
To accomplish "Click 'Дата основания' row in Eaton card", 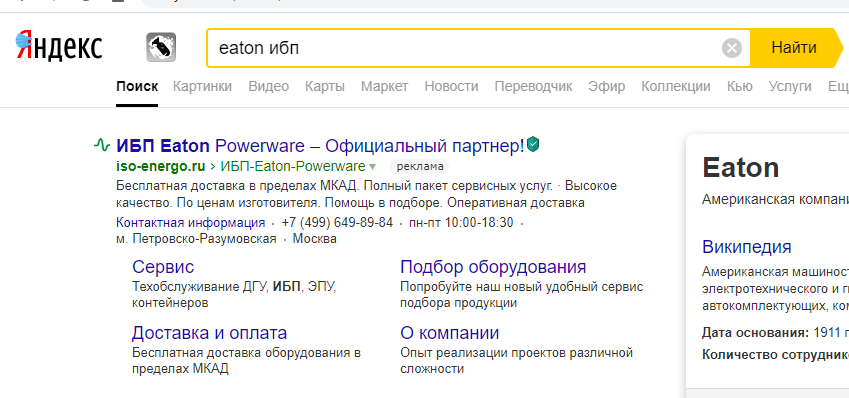I will pyautogui.click(x=775, y=332).
